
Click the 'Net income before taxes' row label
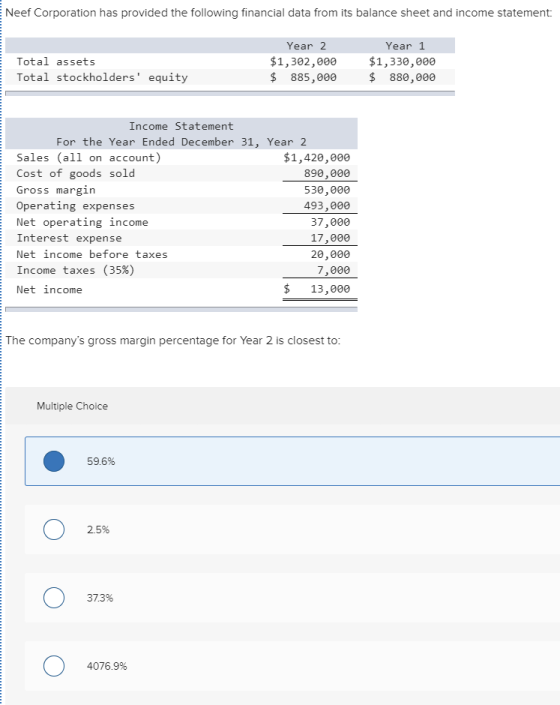pos(92,254)
